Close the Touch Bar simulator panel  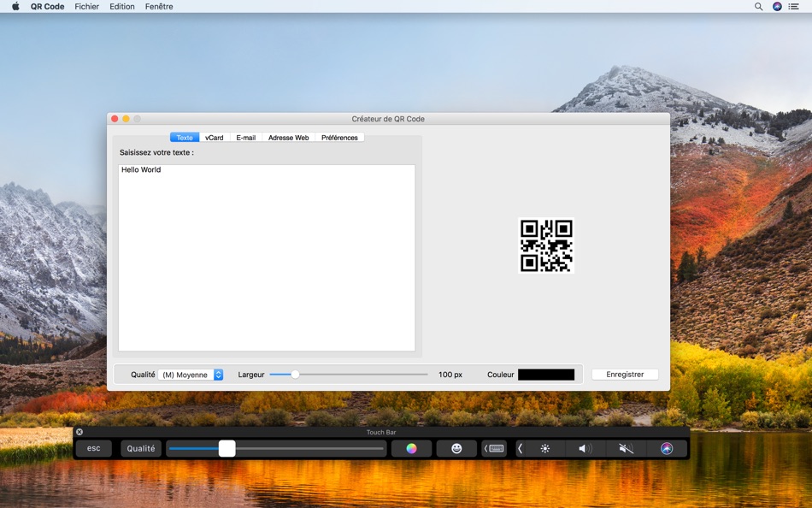[x=79, y=432]
